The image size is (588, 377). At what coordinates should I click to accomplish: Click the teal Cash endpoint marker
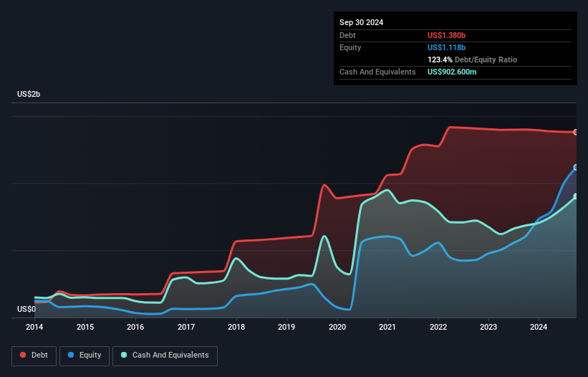576,196
